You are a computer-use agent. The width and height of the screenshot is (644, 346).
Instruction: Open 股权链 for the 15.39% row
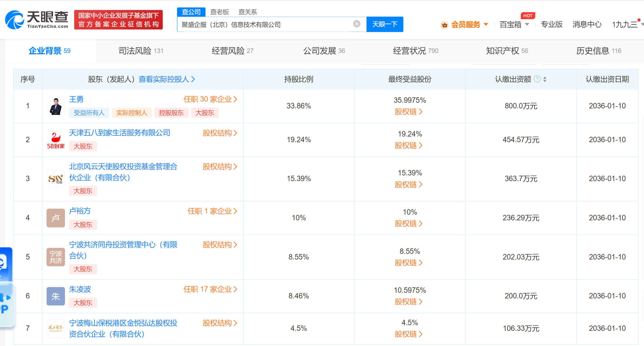pyautogui.click(x=408, y=185)
